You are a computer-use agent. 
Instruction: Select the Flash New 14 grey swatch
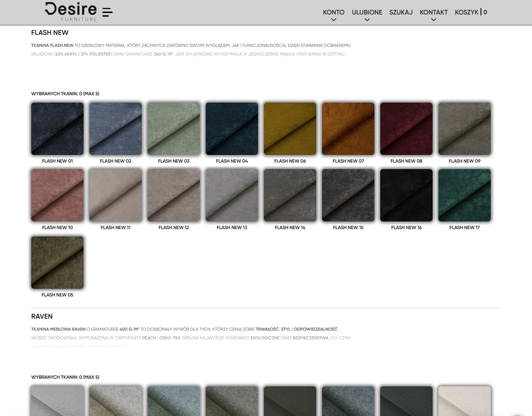pos(290,195)
